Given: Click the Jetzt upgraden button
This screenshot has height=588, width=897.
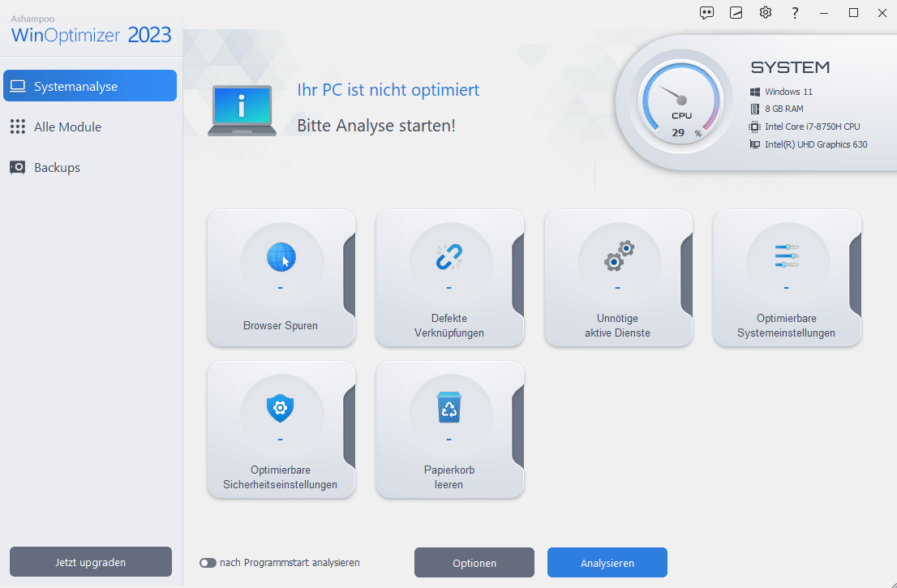Looking at the screenshot, I should click(x=91, y=562).
